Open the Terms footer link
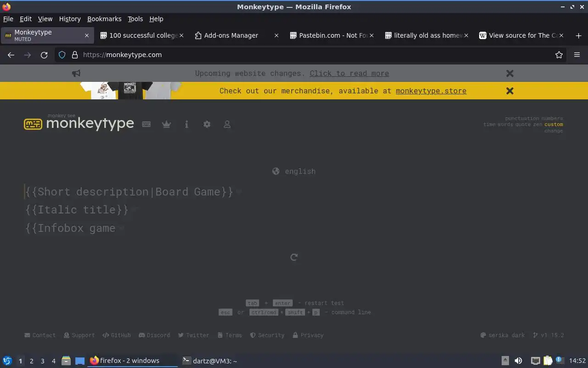The image size is (588, 368). click(x=230, y=335)
